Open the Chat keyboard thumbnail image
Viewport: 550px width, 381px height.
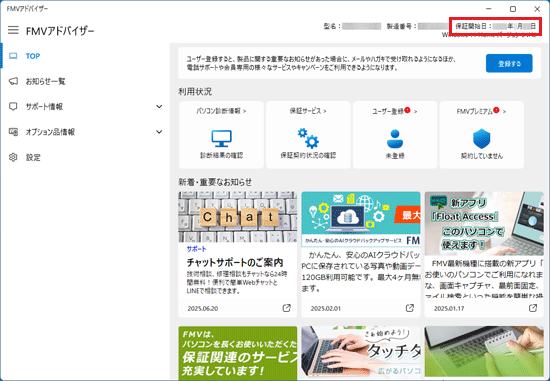(237, 217)
